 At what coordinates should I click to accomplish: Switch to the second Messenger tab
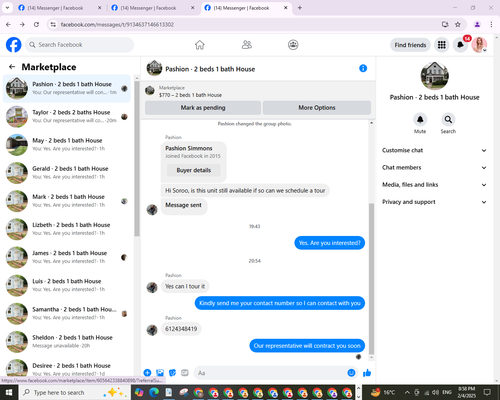point(153,8)
